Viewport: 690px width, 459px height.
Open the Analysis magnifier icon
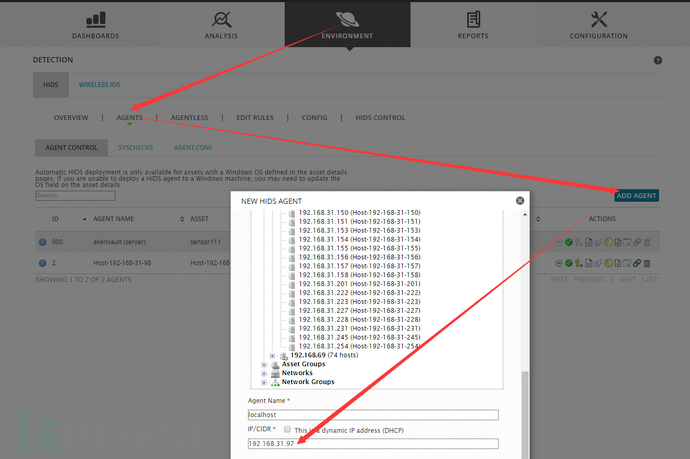tap(221, 19)
